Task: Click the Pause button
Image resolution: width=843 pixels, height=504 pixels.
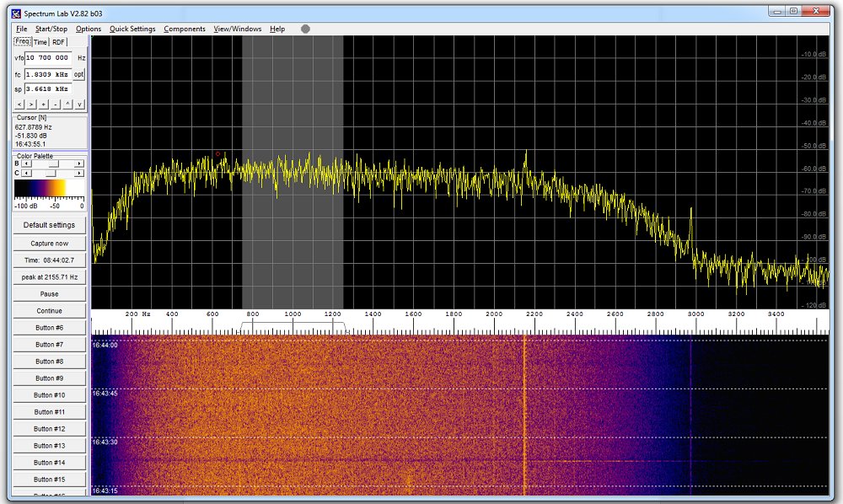Action: (x=50, y=294)
